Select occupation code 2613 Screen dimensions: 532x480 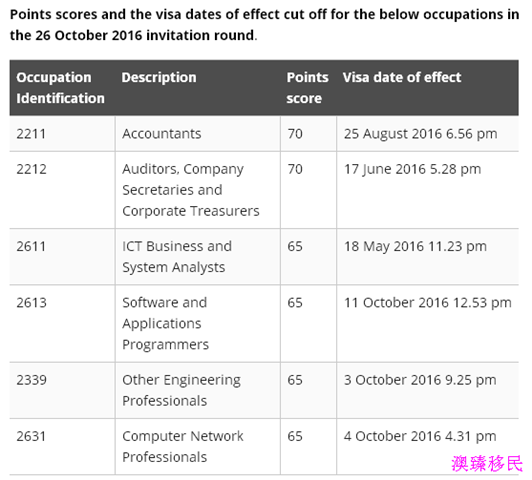[x=31, y=303]
